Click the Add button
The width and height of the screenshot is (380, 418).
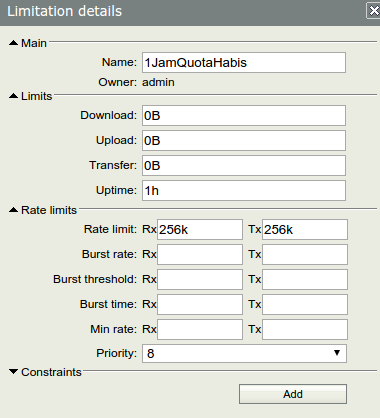click(293, 394)
